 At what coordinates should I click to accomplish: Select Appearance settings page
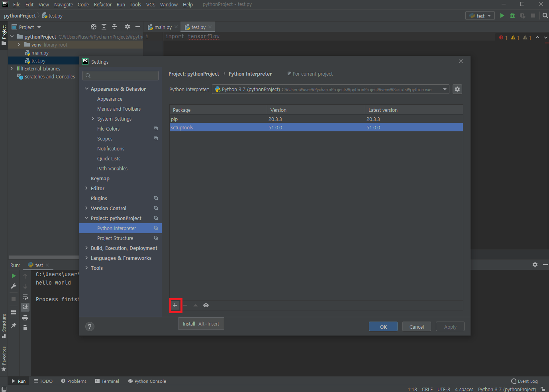(x=110, y=99)
